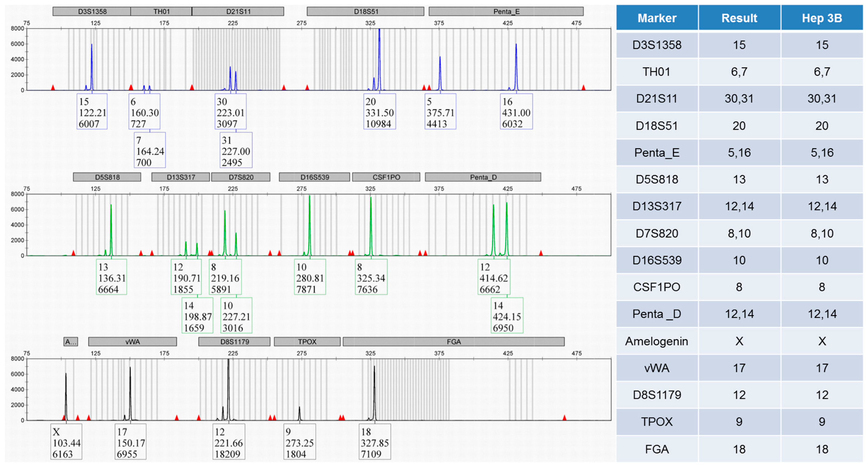The height and width of the screenshot is (467, 868).
Task: Click the CSF1PO marker header
Action: pyautogui.click(x=386, y=177)
